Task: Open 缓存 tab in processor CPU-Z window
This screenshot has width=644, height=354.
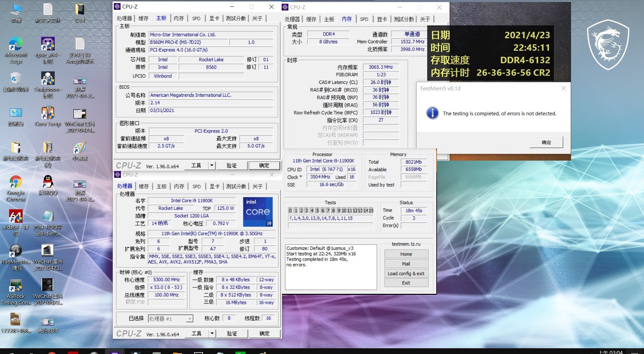Action: pos(144,186)
